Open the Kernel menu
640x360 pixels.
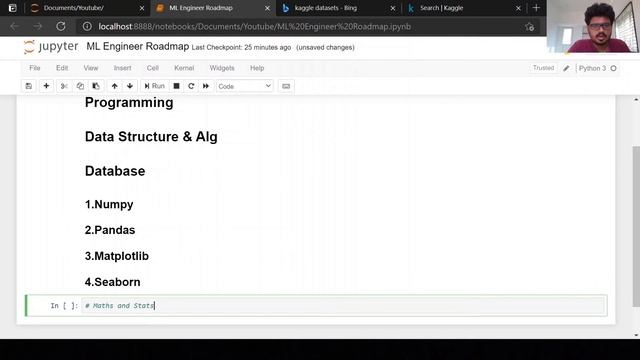[184, 68]
